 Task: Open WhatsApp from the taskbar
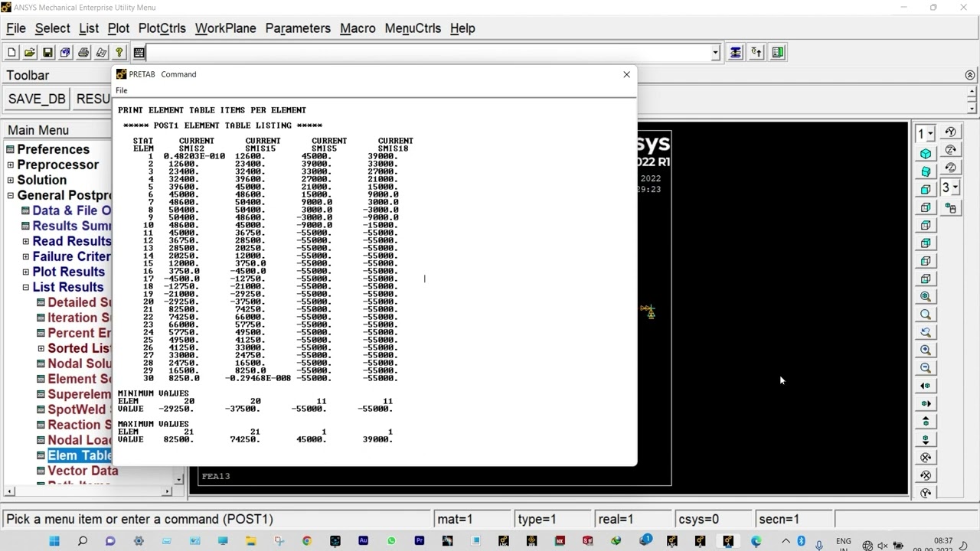pos(391,541)
